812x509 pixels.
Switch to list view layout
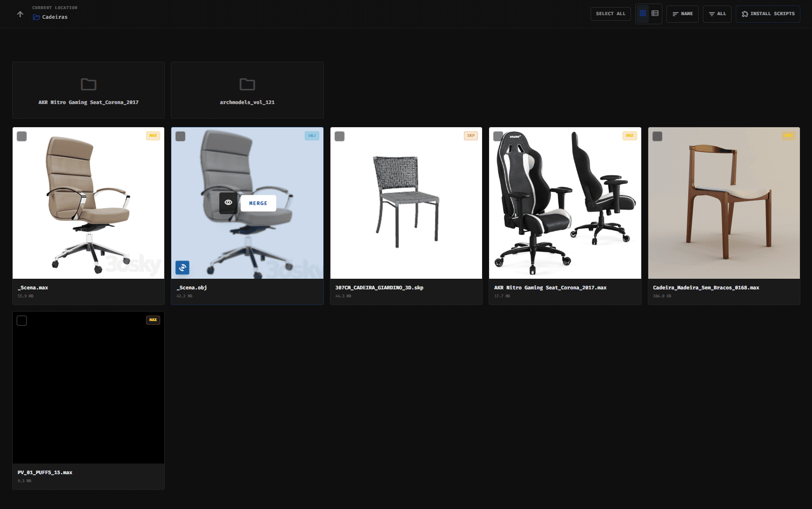pos(655,14)
